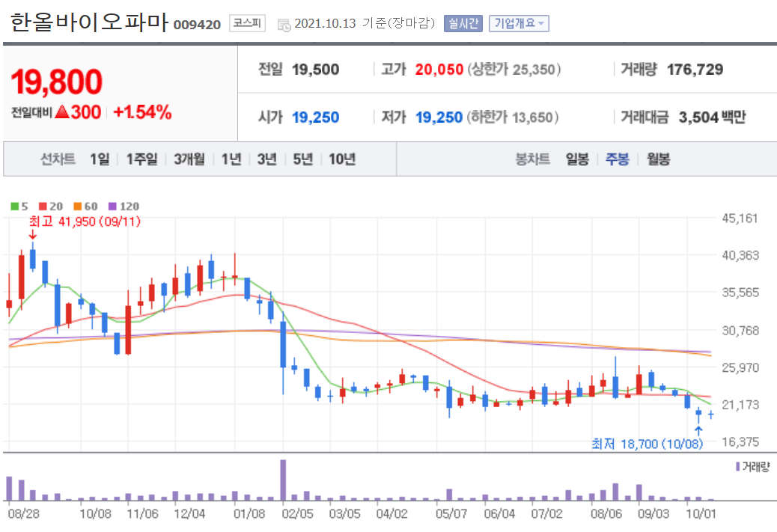The height and width of the screenshot is (532, 777).
Task: Click the +1.54% change rate
Action: pos(143,112)
